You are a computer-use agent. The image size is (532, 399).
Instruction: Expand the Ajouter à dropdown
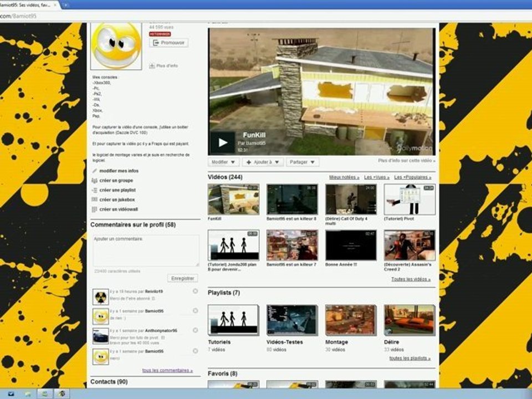point(263,162)
